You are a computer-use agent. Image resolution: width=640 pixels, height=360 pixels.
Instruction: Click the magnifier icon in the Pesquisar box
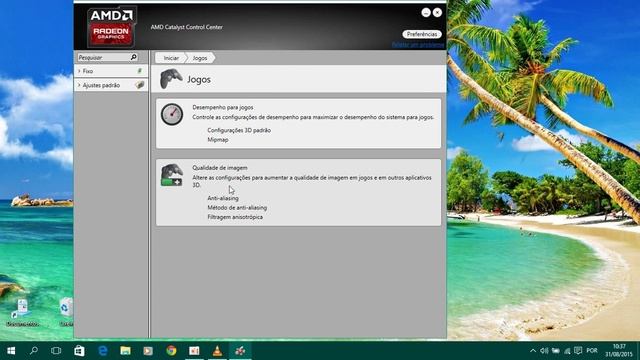133,57
